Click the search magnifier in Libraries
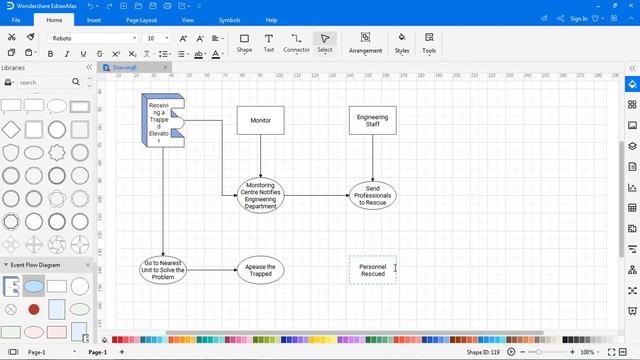The image size is (640, 360). tap(76, 82)
